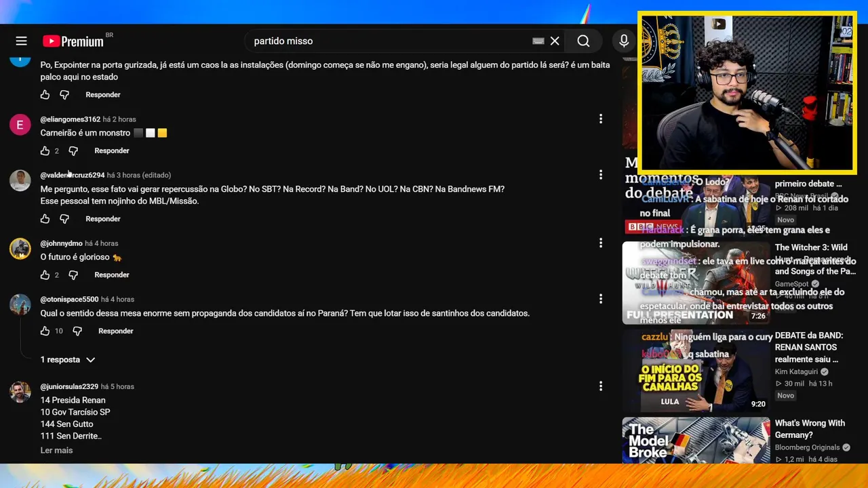
Task: Start voice search with the microphone
Action: click(624, 41)
